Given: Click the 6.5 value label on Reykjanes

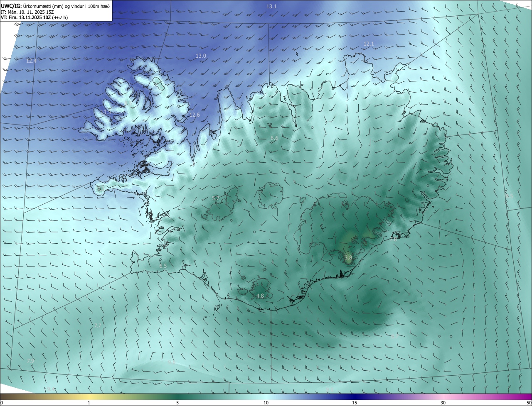Looking at the screenshot, I should click(x=163, y=266).
